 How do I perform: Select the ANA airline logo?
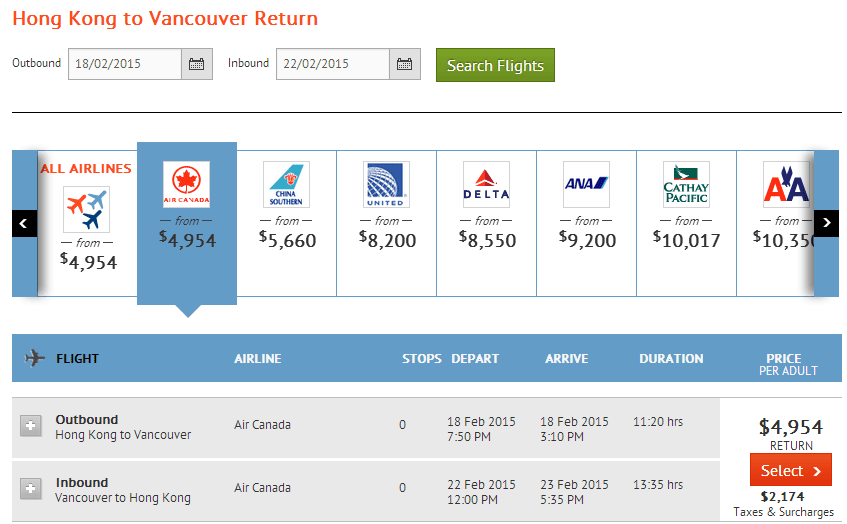[586, 184]
